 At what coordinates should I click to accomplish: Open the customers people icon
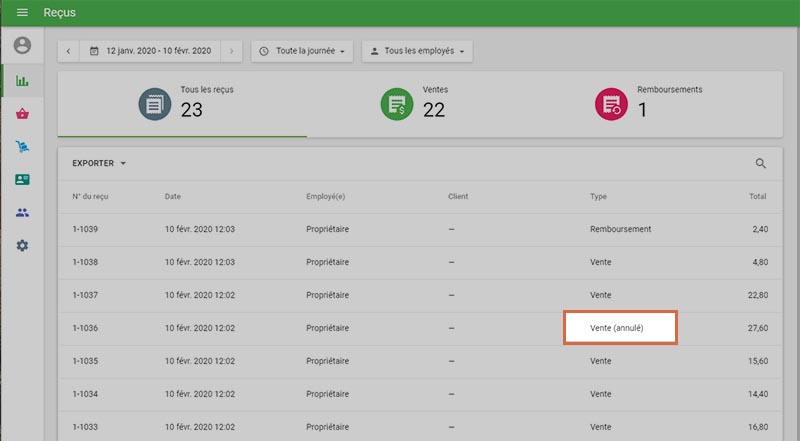[22, 213]
